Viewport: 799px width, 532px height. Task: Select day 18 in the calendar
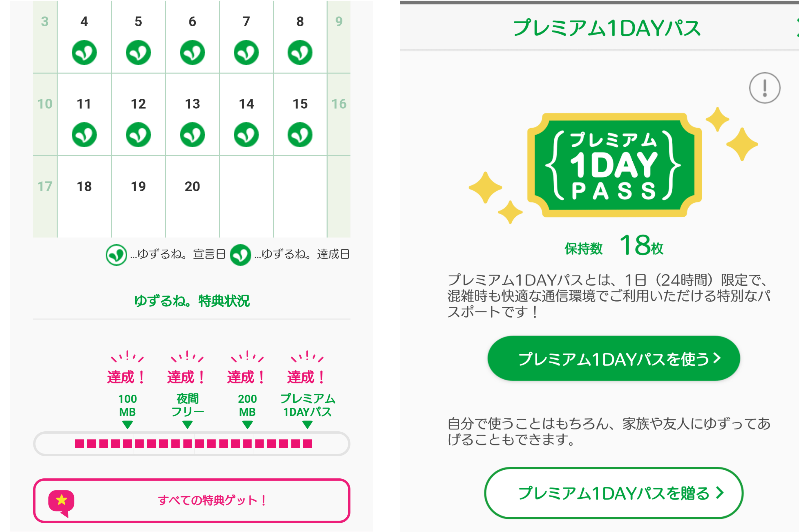coord(84,187)
